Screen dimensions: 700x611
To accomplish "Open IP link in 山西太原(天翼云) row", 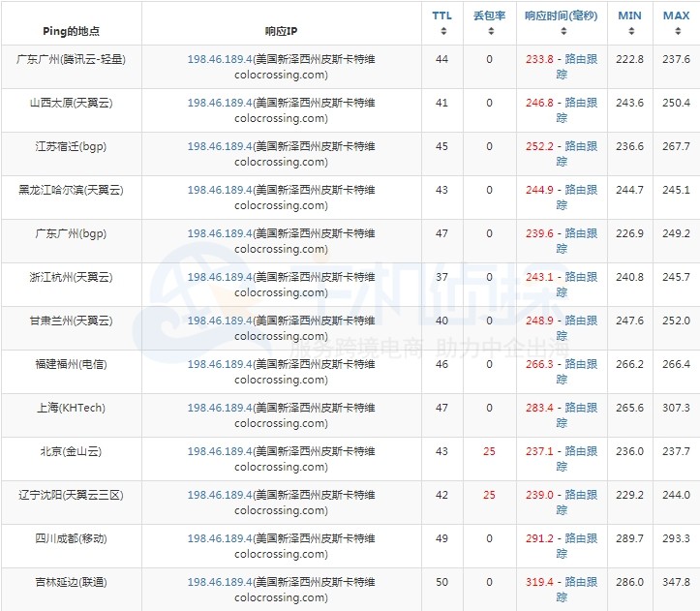I will coord(220,103).
